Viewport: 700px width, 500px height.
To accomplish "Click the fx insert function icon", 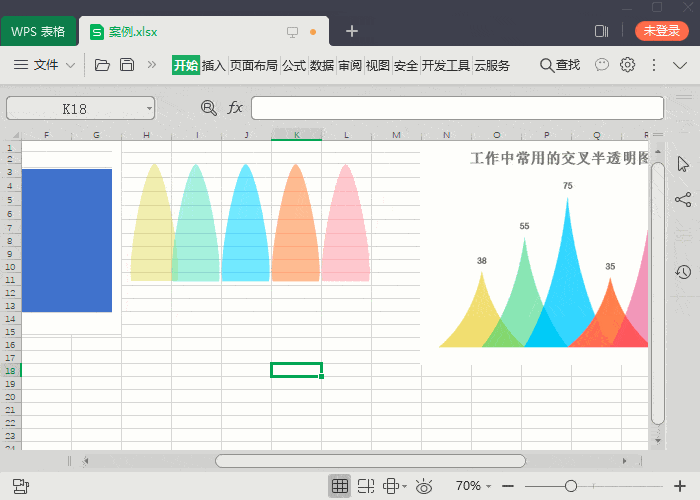I will (x=235, y=108).
